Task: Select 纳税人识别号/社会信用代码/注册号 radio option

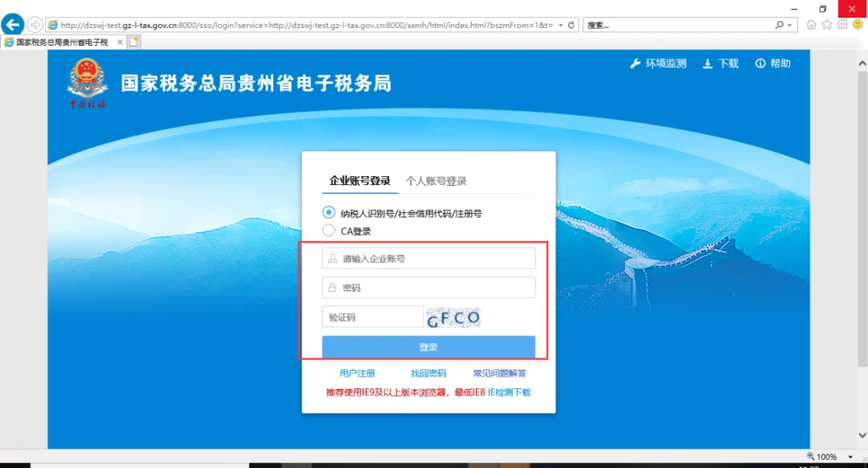Action: click(x=328, y=212)
